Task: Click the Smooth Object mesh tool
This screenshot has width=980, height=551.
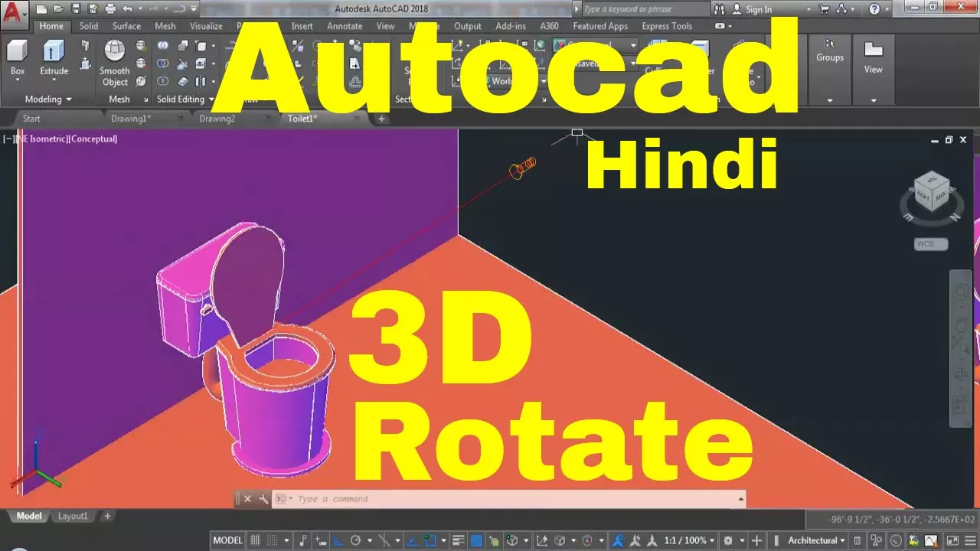Action: pos(115,63)
